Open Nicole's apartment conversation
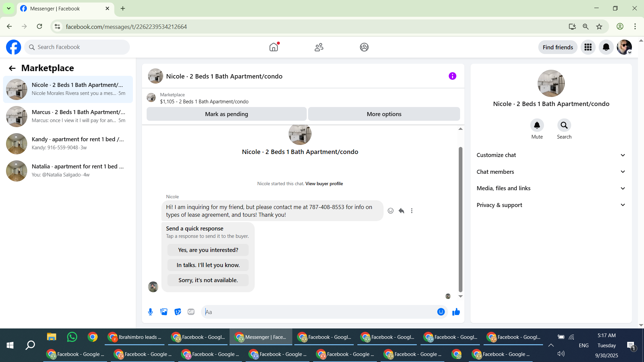 [x=68, y=89]
